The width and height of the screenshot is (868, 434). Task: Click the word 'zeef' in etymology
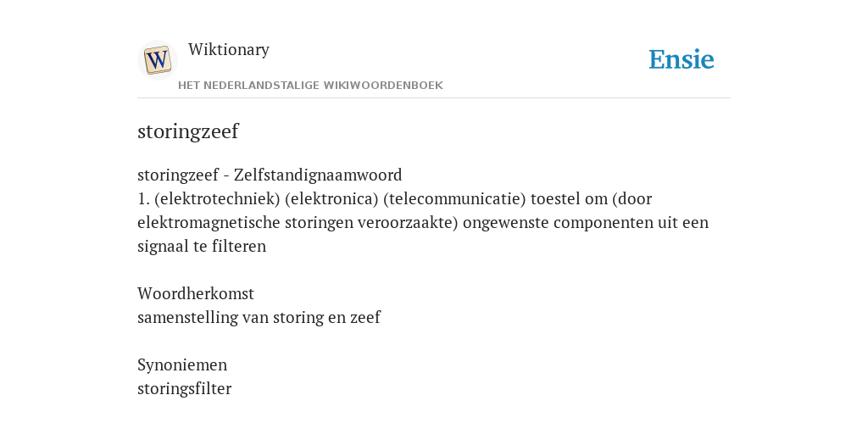click(x=365, y=317)
